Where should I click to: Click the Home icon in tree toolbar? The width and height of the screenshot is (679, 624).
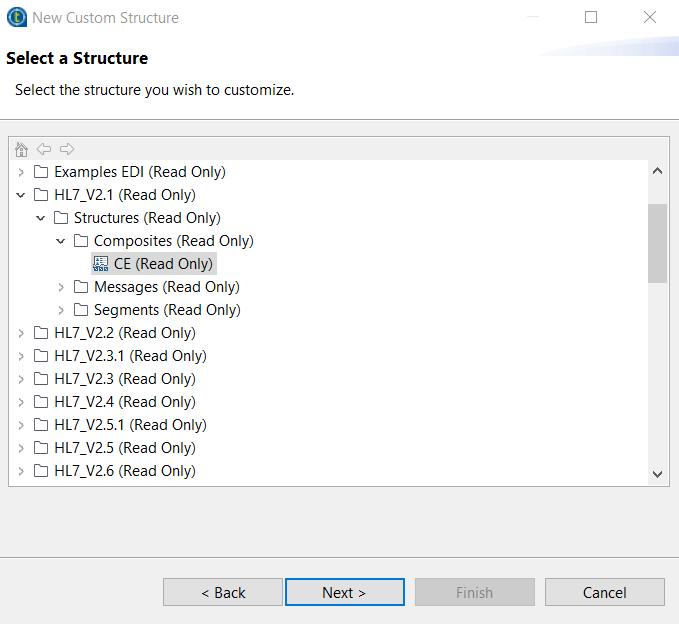(x=22, y=149)
